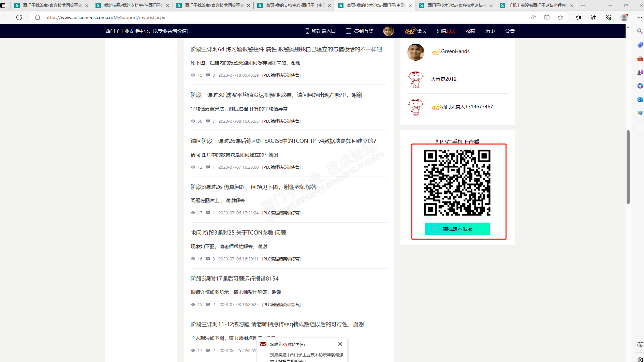This screenshot has width=644, height=362.
Task: Click the tab actions menu icon
Action: pyautogui.click(x=3, y=5)
